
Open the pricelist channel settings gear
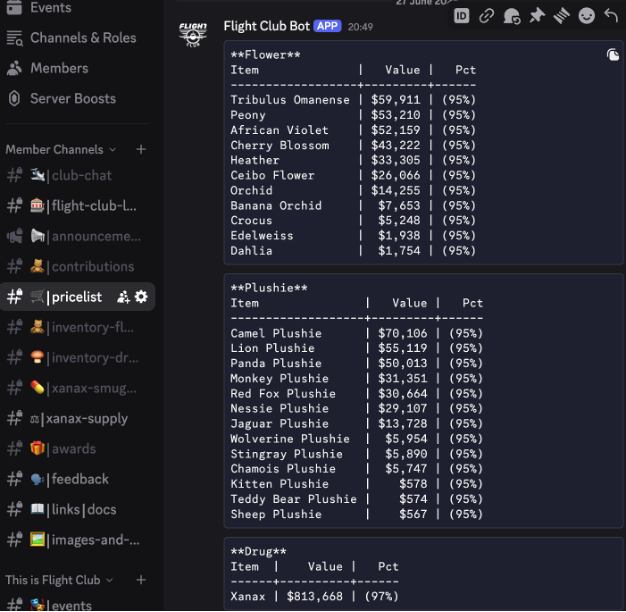141,297
